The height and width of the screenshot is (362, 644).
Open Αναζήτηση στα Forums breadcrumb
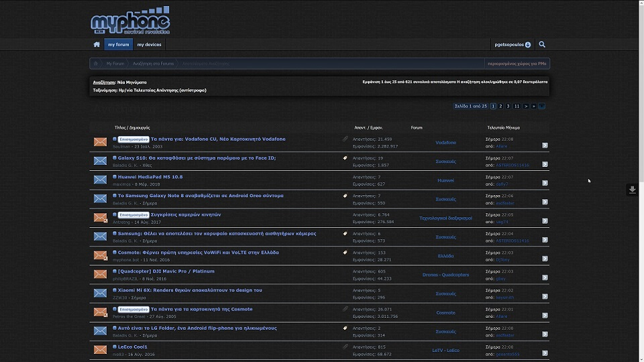click(x=153, y=64)
